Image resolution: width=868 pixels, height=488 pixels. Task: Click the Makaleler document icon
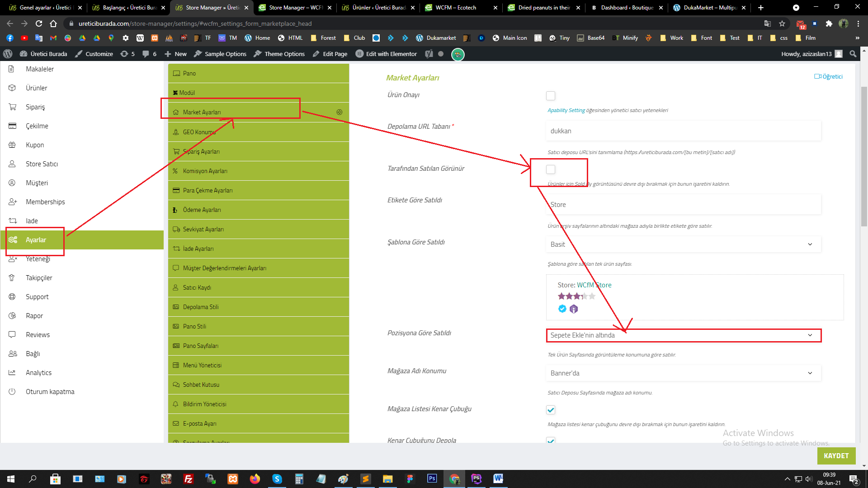coord(12,69)
